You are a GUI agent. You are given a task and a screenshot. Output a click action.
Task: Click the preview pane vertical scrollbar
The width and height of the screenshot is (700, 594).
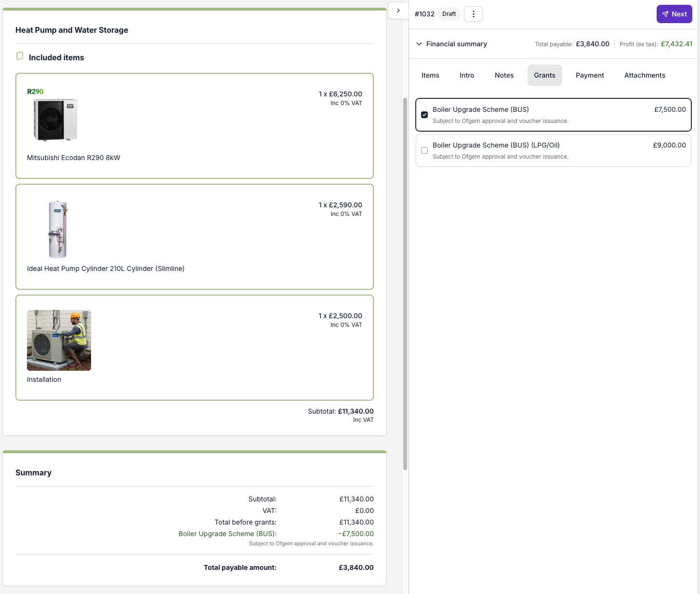(x=405, y=283)
